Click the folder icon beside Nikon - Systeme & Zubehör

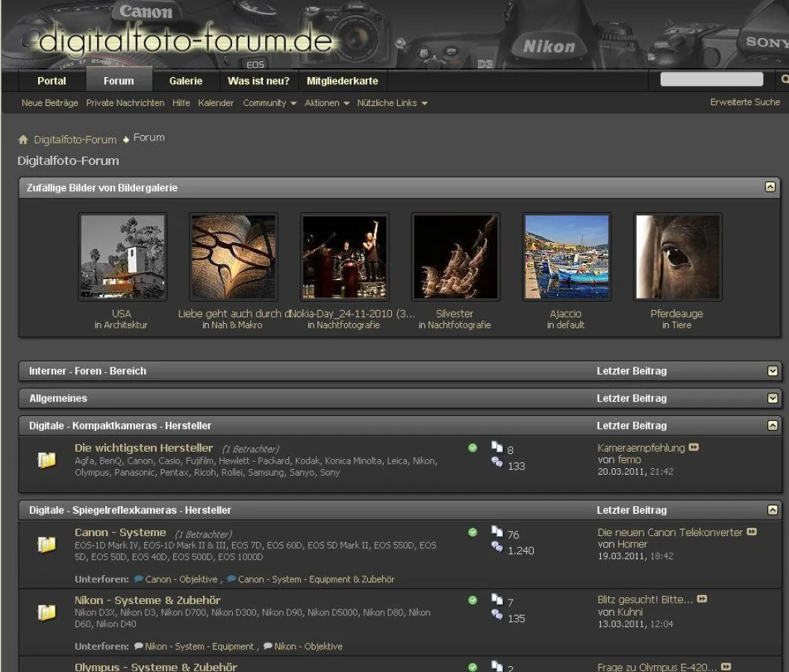pyautogui.click(x=47, y=612)
